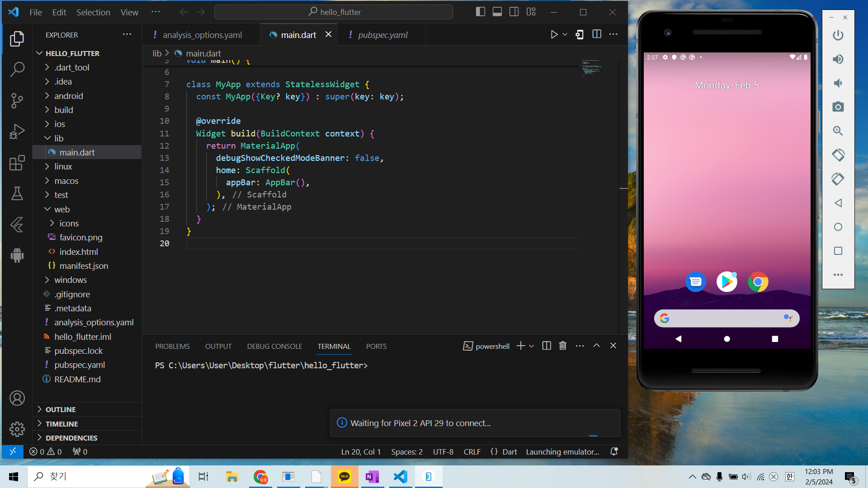
Task: Click the hello_flutter command center search box
Action: pyautogui.click(x=334, y=12)
